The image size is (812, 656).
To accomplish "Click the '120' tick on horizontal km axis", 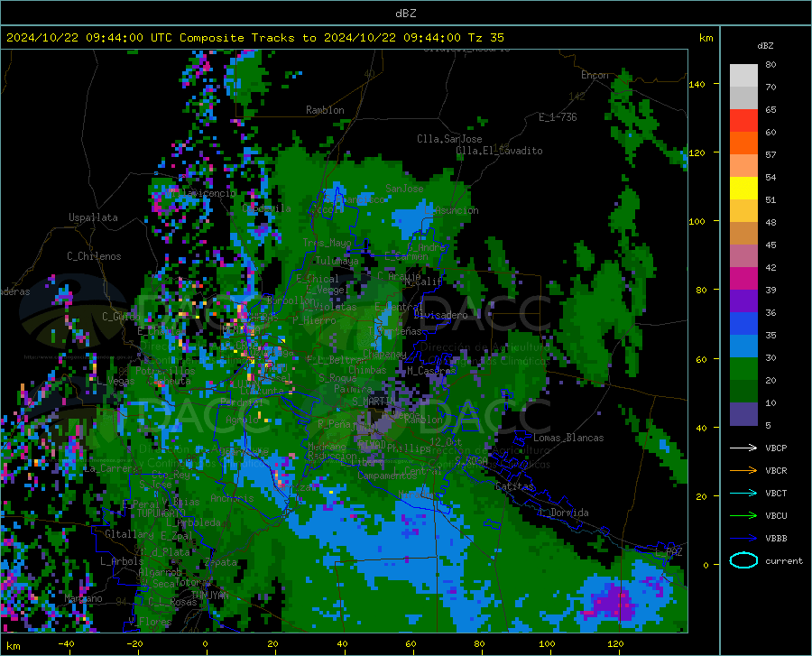I will pos(615,643).
